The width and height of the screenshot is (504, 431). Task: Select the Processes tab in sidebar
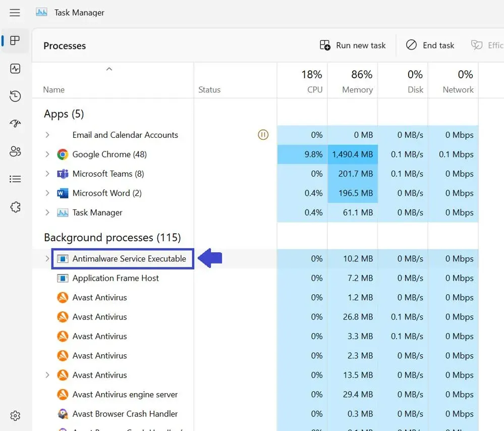click(15, 40)
